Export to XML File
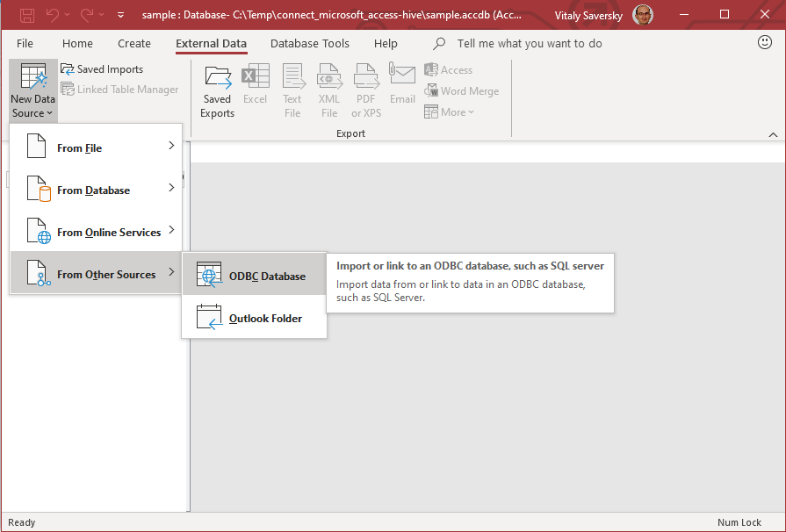 329,91
